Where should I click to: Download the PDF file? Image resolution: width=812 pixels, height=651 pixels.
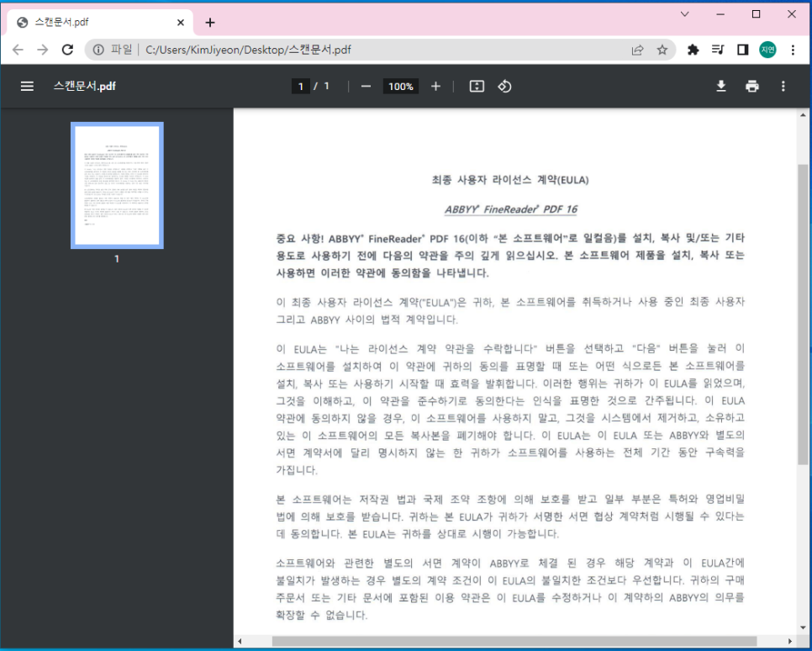tap(721, 87)
